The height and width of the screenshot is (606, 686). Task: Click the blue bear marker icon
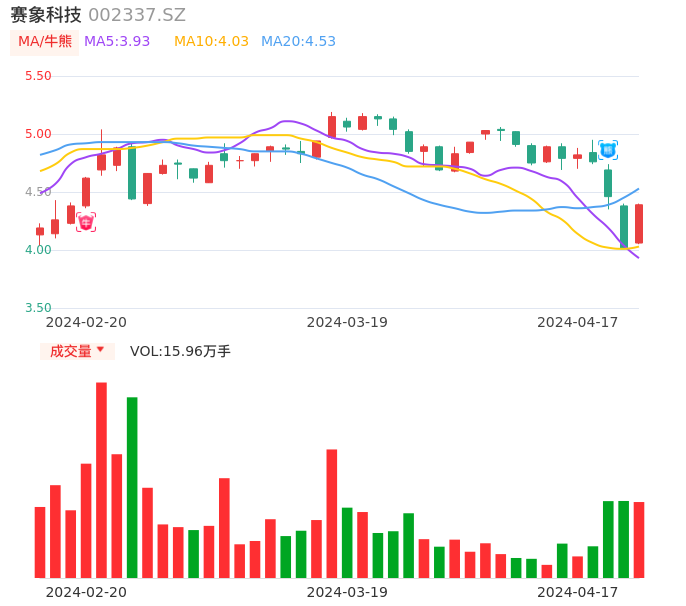click(x=608, y=150)
